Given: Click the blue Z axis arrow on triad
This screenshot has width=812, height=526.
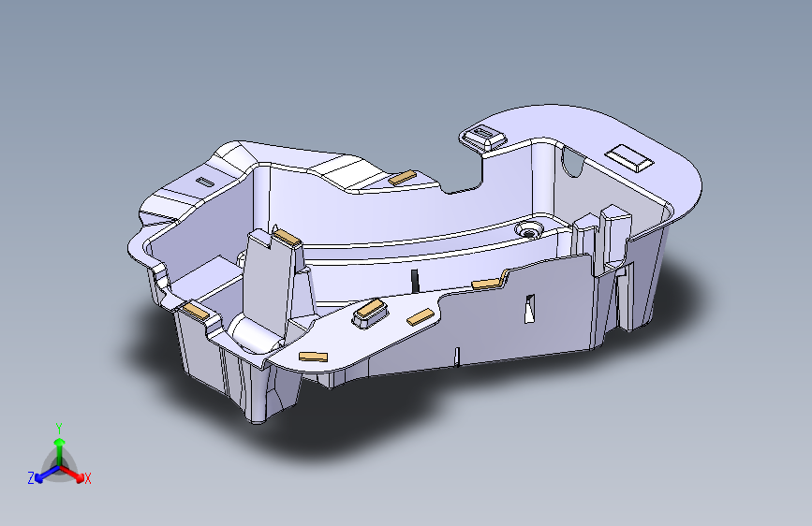Looking at the screenshot, I should click(47, 474).
